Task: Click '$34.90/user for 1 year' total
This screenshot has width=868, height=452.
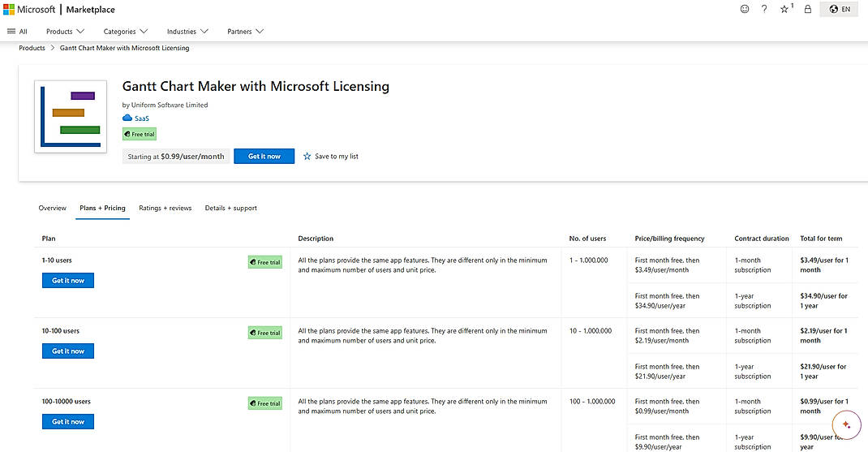Action: tap(823, 301)
